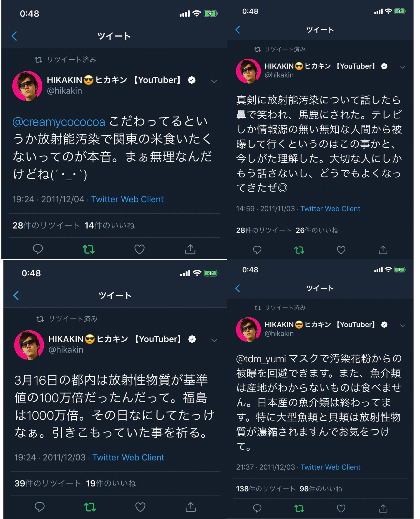Reply to the 14:59 2011/11/03 tweet
The width and height of the screenshot is (420, 519).
pyautogui.click(x=257, y=250)
